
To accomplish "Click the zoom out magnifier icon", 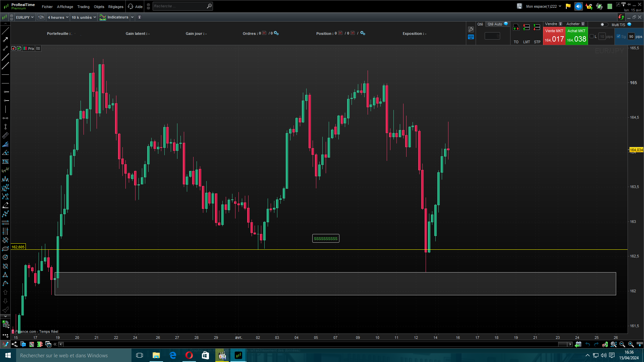I will 622,344.
